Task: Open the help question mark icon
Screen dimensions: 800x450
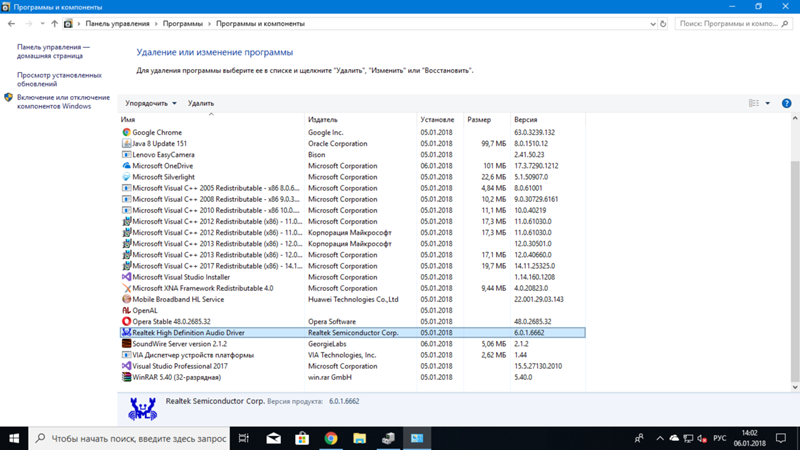Action: tap(786, 103)
